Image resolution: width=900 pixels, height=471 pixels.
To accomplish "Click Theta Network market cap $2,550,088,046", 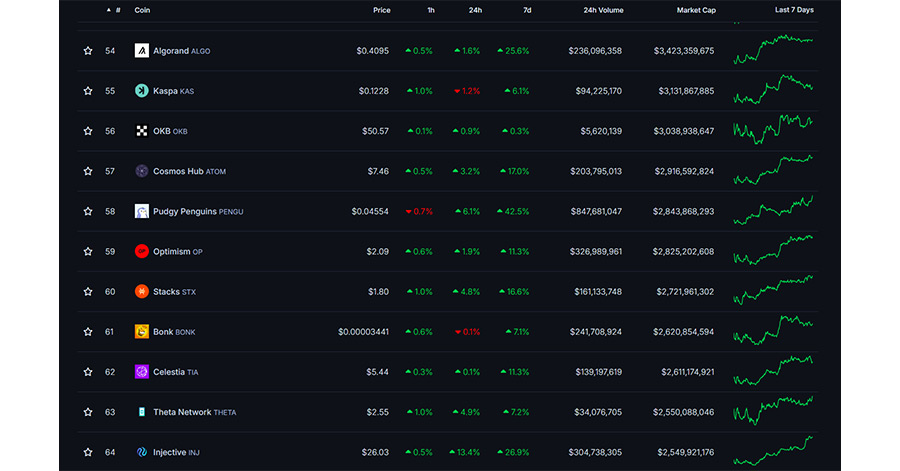I will click(684, 412).
